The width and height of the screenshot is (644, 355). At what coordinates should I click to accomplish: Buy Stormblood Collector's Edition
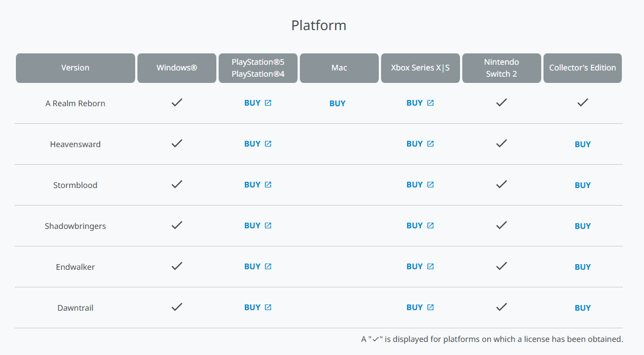tap(583, 185)
